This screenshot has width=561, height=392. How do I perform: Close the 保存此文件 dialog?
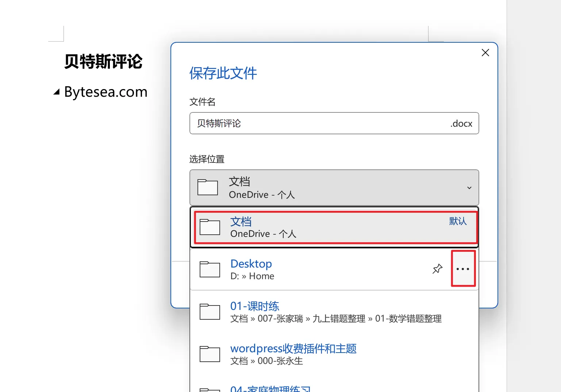485,53
